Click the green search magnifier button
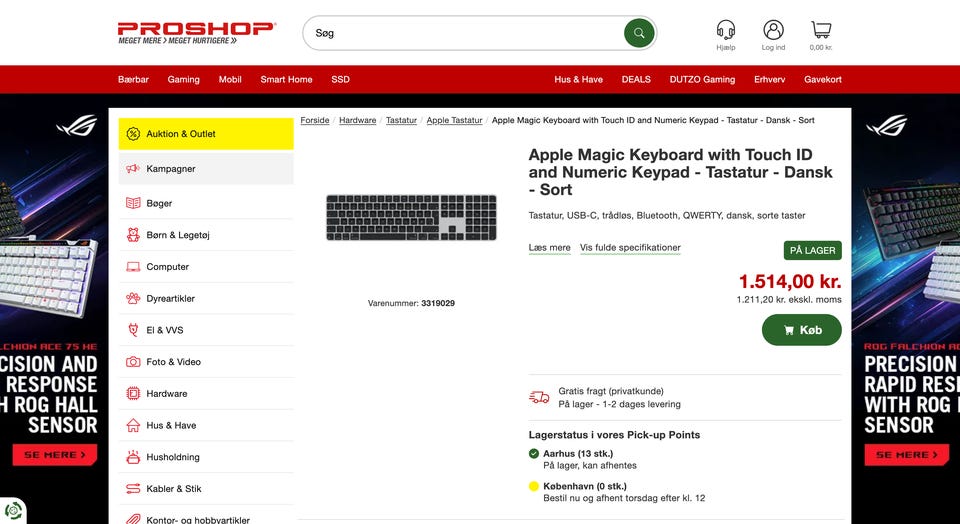Image resolution: width=960 pixels, height=524 pixels. (x=639, y=33)
